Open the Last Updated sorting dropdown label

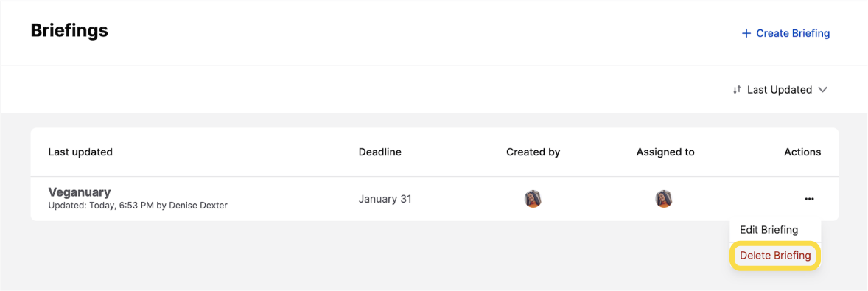780,90
